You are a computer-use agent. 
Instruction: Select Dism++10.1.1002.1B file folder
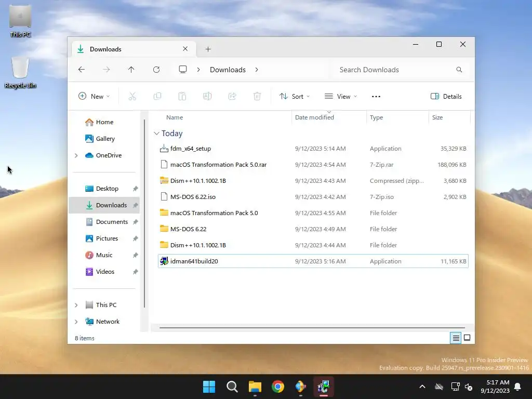pos(313,245)
